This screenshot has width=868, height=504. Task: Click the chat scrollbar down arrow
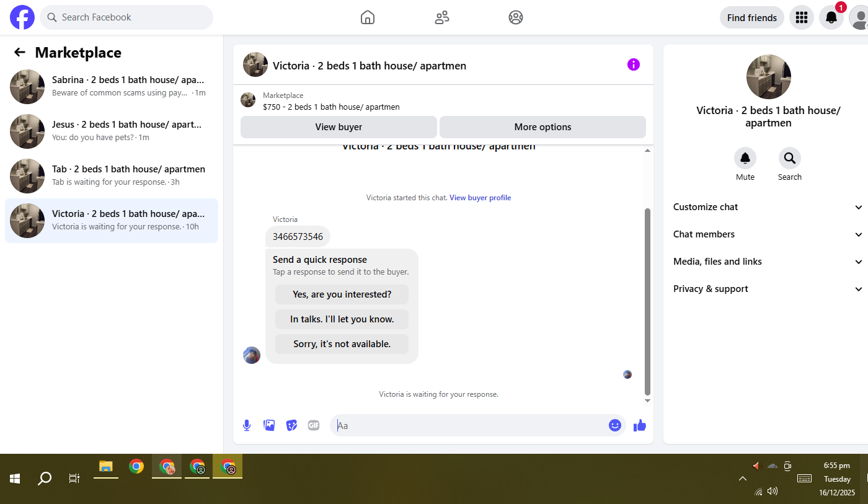click(x=648, y=400)
